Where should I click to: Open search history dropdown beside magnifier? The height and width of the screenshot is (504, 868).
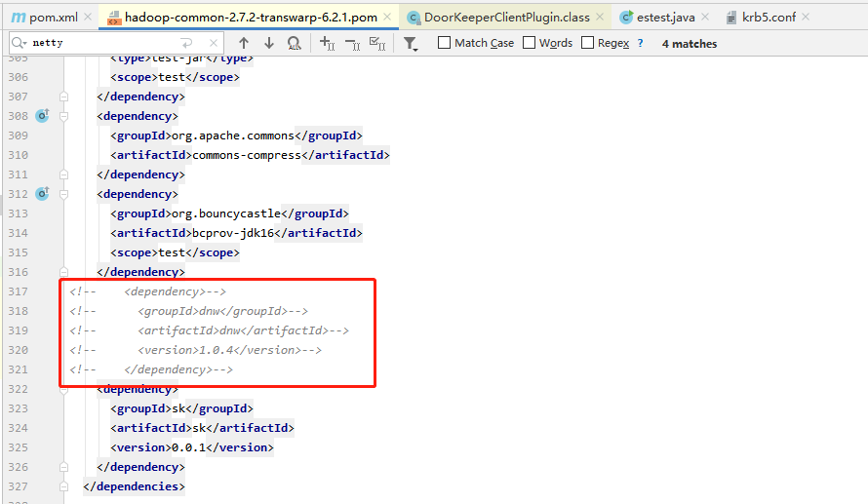(x=20, y=43)
